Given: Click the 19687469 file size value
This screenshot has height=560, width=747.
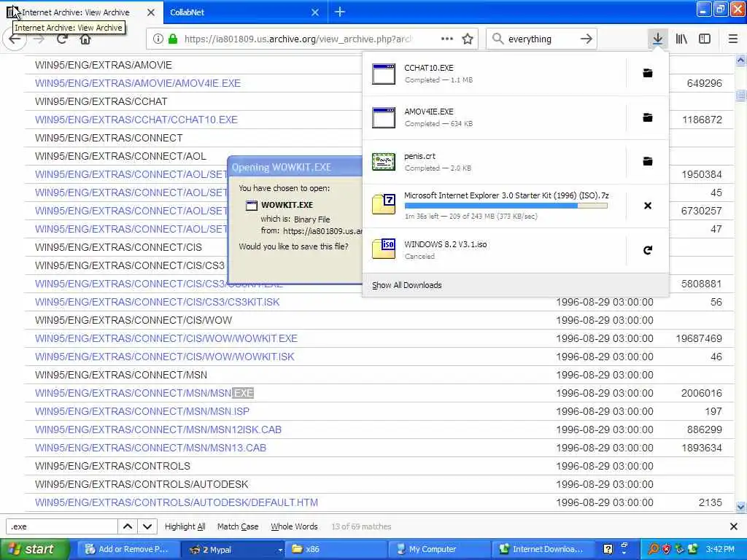Looking at the screenshot, I should pyautogui.click(x=699, y=338).
